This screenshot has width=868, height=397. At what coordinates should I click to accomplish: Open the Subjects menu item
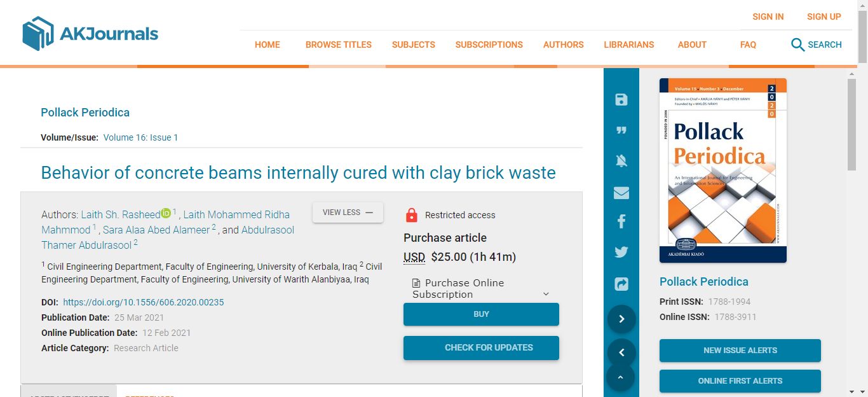pyautogui.click(x=414, y=45)
